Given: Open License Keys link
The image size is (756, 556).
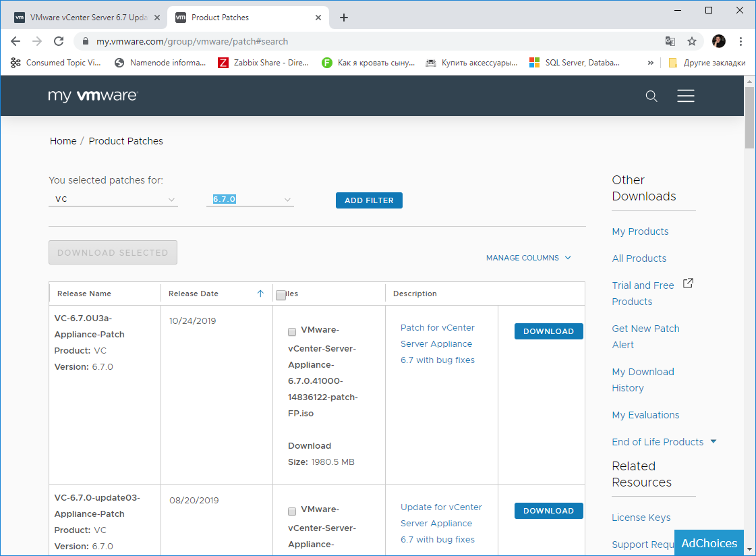Looking at the screenshot, I should 641,518.
